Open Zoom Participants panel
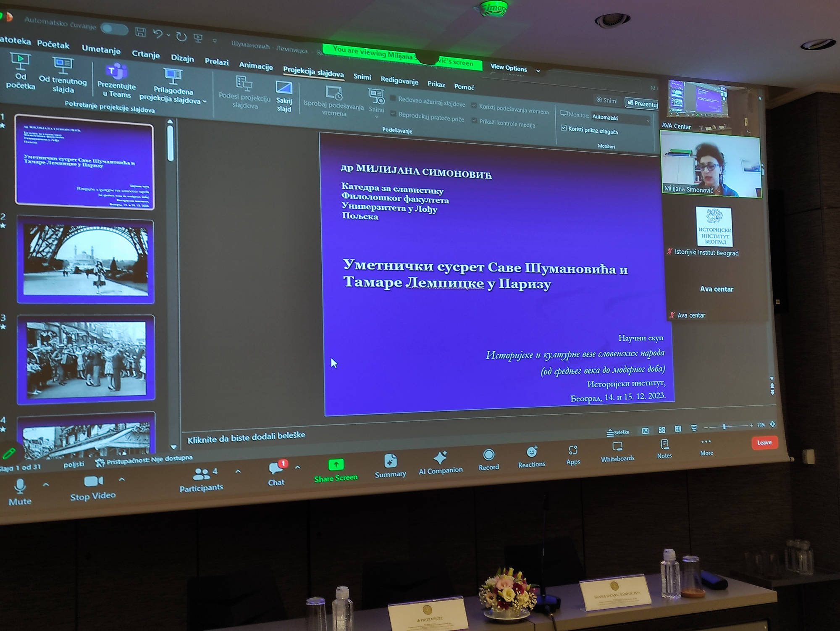The height and width of the screenshot is (631, 840). click(x=201, y=480)
